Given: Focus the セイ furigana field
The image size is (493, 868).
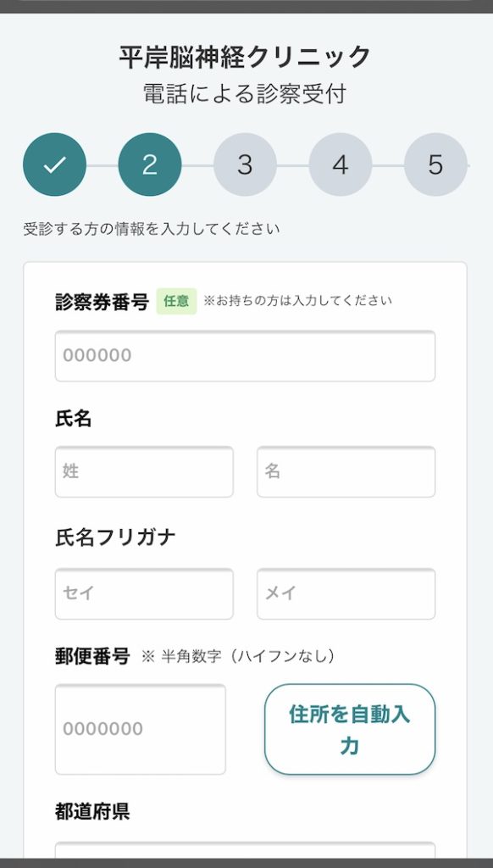Looking at the screenshot, I should pyautogui.click(x=144, y=594).
